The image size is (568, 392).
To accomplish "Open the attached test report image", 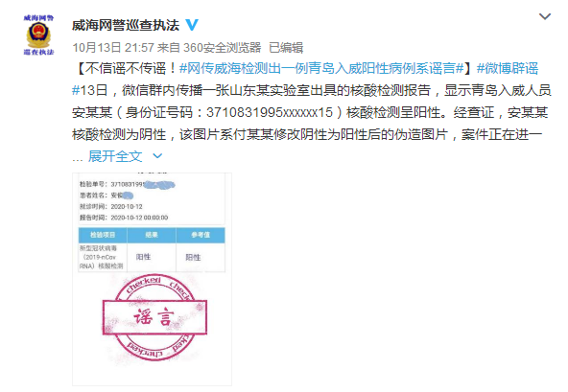I will point(152,279).
